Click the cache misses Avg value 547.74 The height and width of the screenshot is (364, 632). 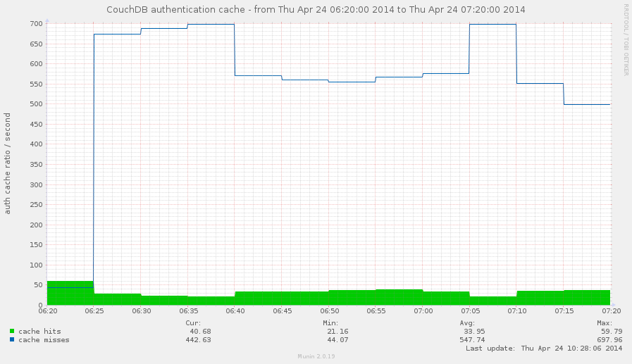(472, 340)
